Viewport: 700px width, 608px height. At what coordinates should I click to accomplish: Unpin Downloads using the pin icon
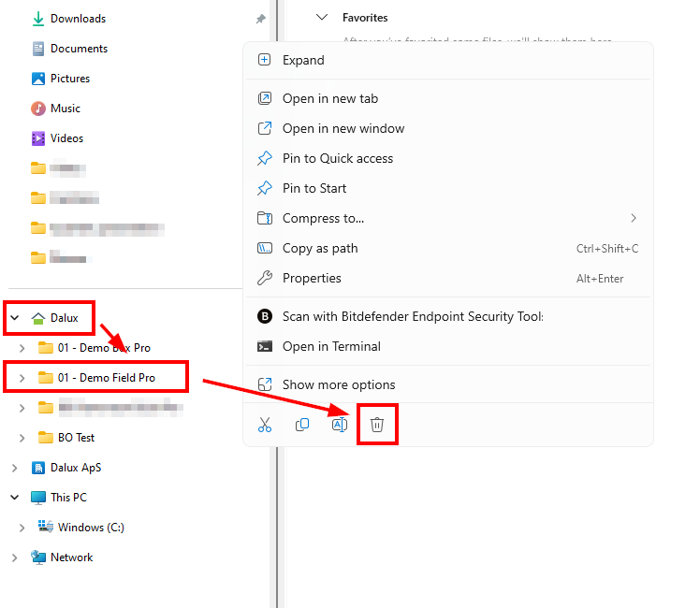point(260,19)
